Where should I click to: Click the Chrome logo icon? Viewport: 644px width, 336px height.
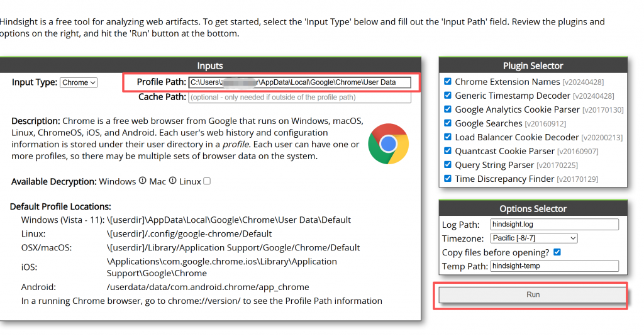388,144
